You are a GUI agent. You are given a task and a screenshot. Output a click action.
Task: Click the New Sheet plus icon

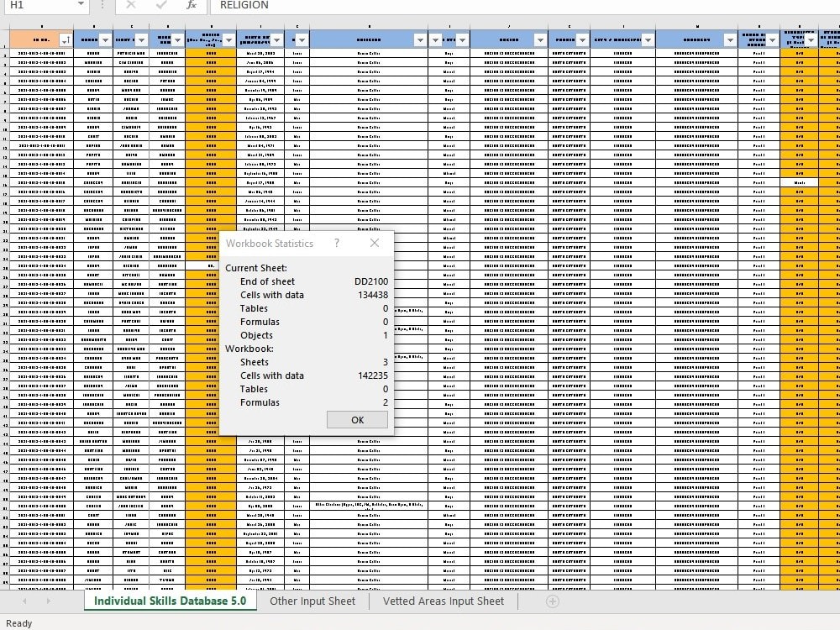553,601
